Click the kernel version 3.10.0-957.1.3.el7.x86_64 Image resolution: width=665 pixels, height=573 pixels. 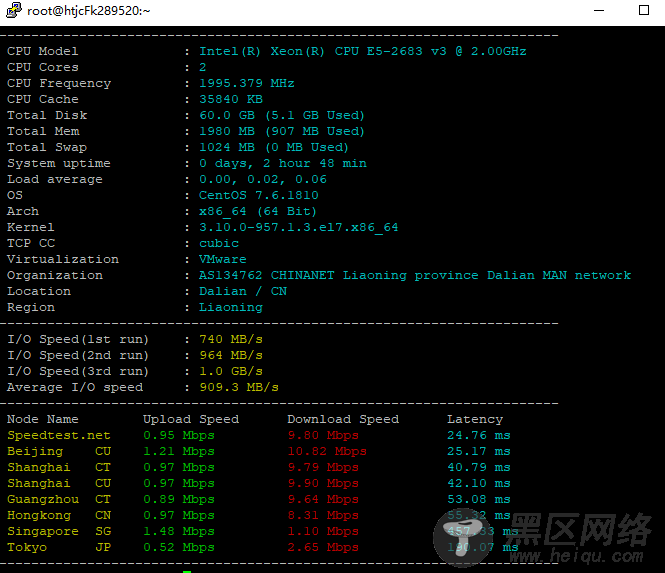(x=299, y=227)
